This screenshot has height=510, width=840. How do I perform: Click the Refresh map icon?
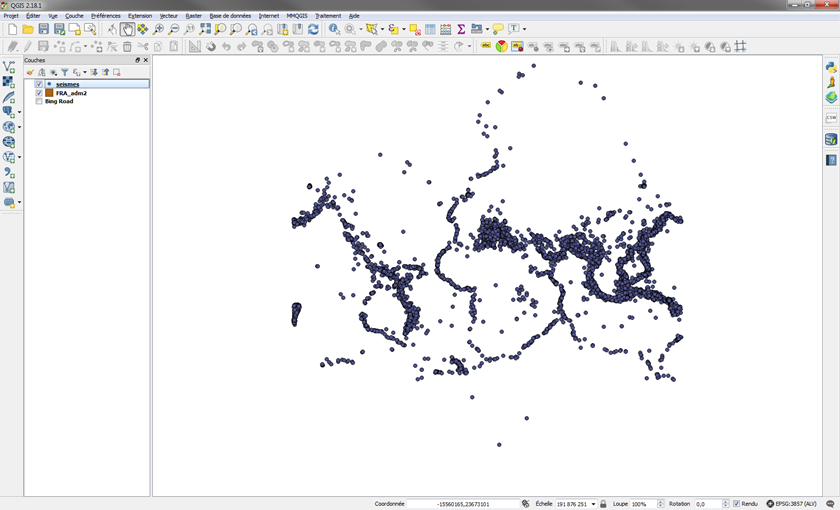313,30
